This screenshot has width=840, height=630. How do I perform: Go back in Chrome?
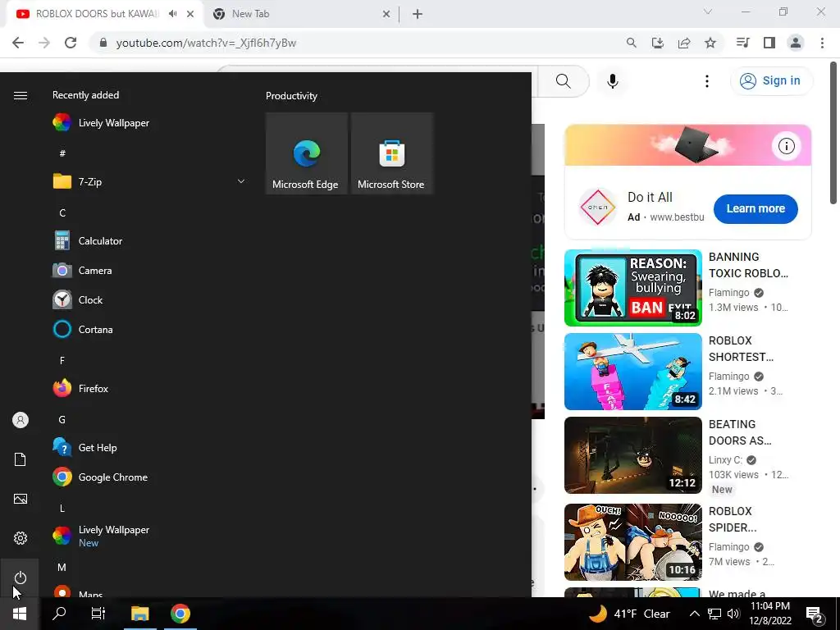coord(18,43)
